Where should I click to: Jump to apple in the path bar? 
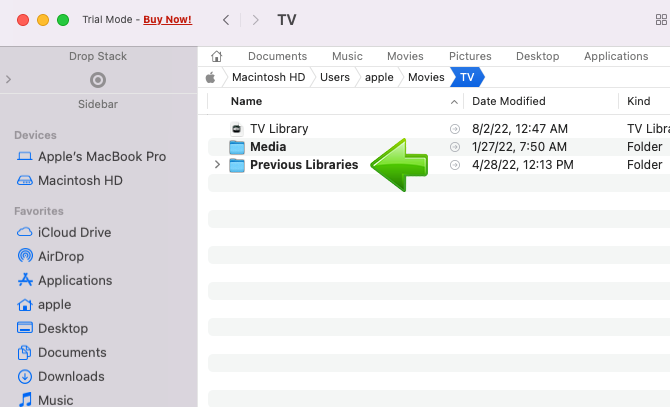tap(379, 77)
